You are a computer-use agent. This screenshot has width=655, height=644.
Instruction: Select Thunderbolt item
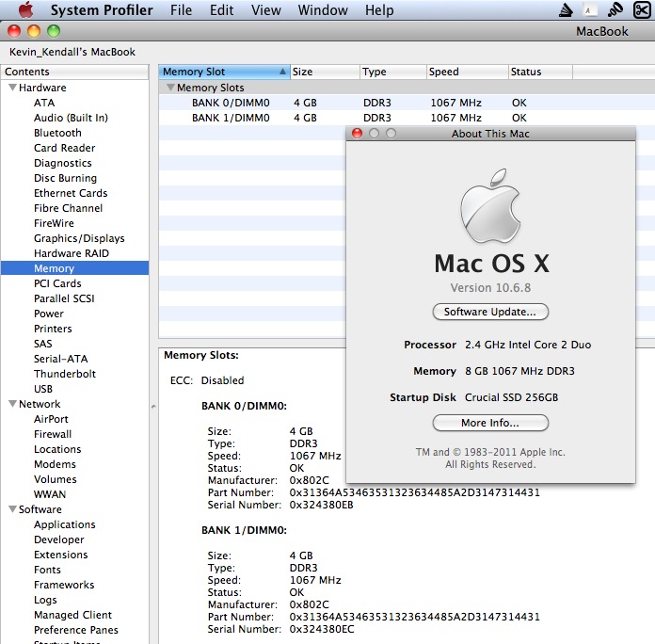coord(65,374)
